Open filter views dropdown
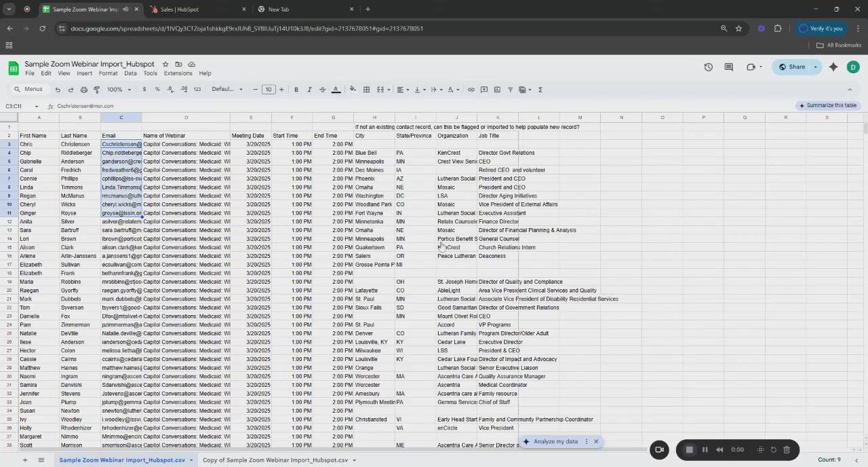 click(525, 90)
